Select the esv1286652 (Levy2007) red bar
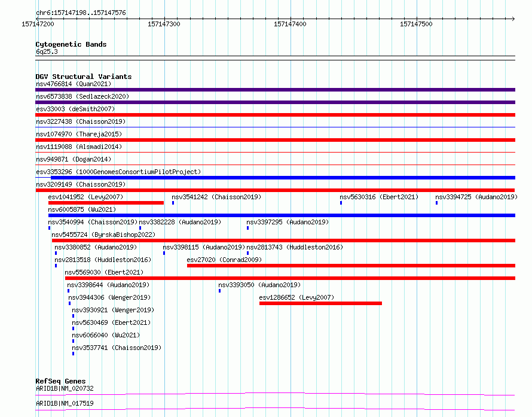 [x=320, y=303]
